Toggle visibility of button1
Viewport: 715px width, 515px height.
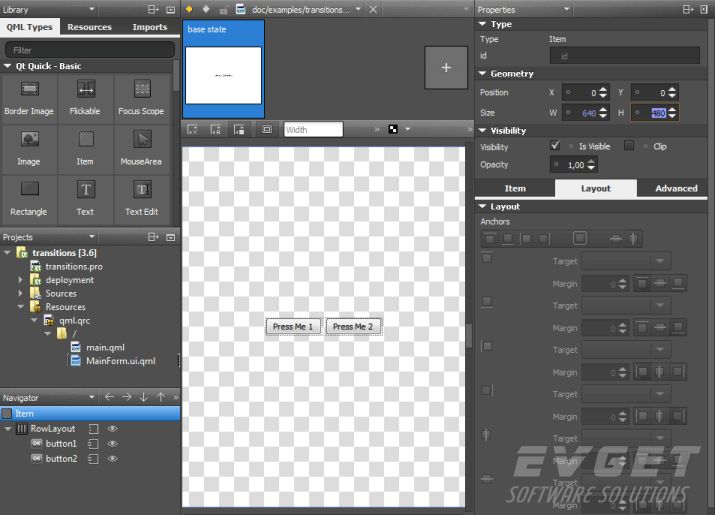[112, 443]
